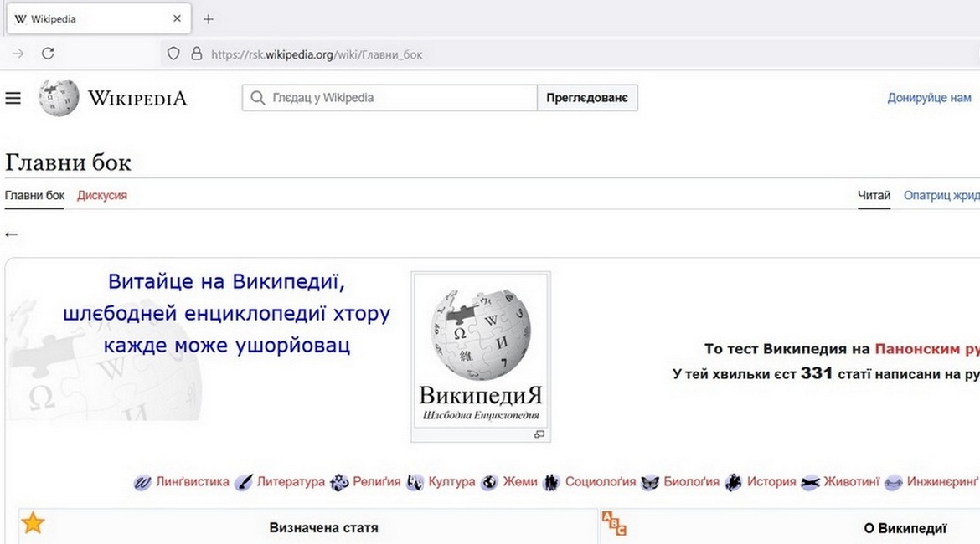Open the Биолоґия portal link
Screen dimensions: 980x544
tap(691, 482)
